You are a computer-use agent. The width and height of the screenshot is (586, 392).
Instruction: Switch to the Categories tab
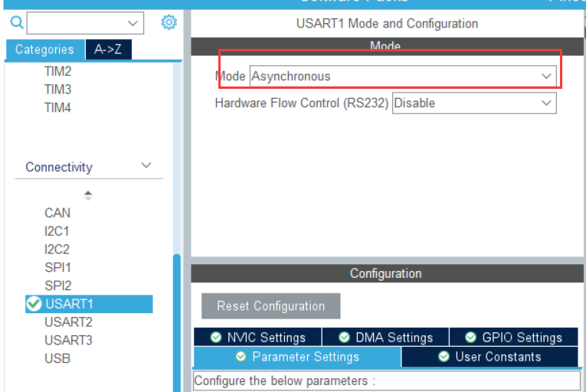point(45,49)
